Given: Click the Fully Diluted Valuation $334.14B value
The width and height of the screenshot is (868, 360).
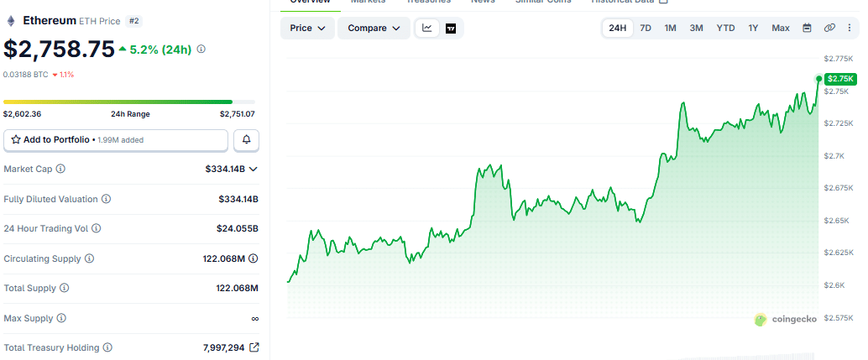Looking at the screenshot, I should point(238,199).
